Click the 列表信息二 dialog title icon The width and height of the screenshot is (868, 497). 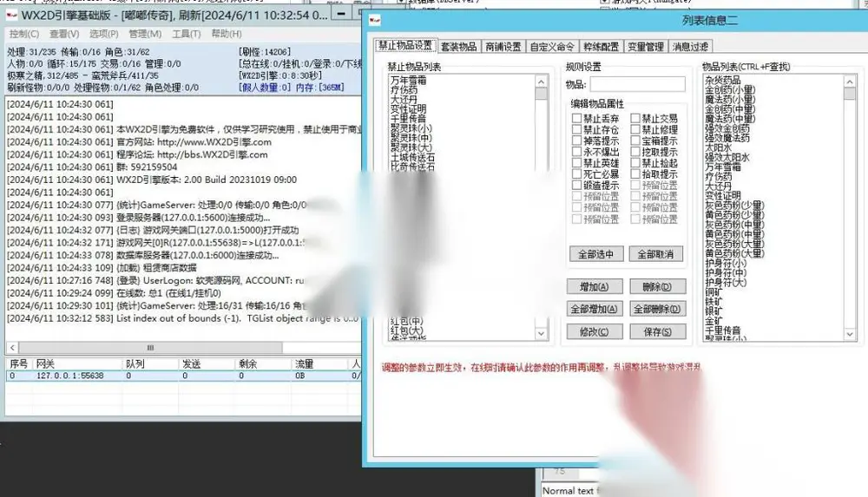pos(375,21)
